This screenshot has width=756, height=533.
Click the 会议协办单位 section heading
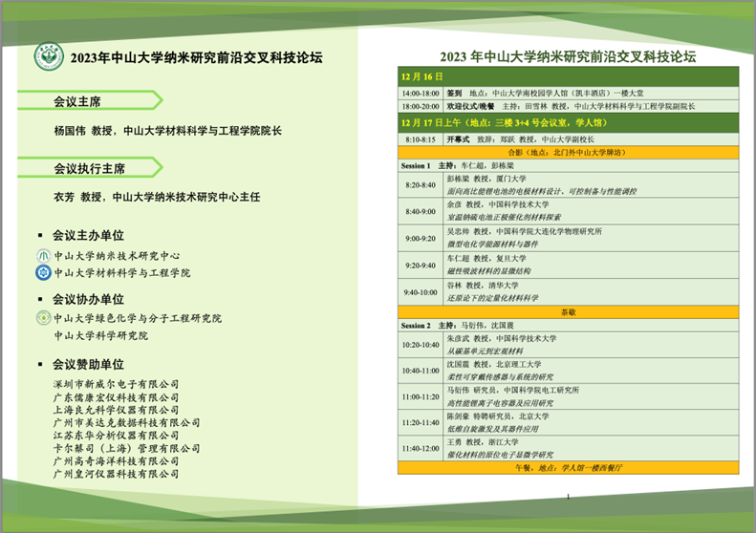[88, 299]
